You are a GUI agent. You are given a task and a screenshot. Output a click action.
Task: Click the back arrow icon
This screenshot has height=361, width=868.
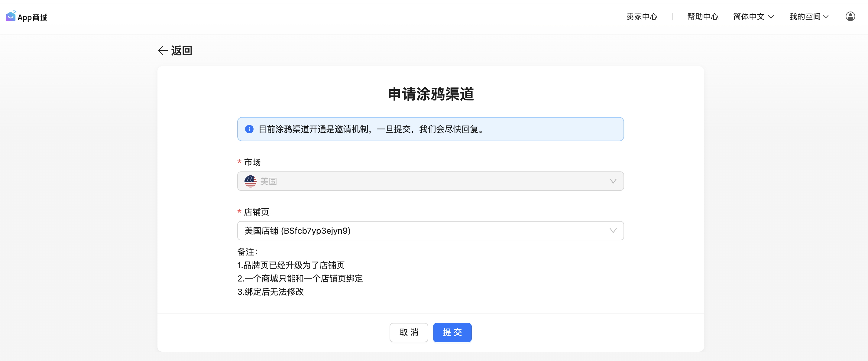pos(163,50)
